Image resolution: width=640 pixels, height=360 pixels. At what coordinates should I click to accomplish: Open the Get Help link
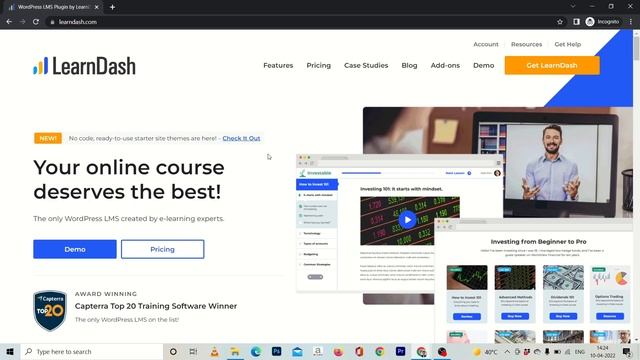567,44
